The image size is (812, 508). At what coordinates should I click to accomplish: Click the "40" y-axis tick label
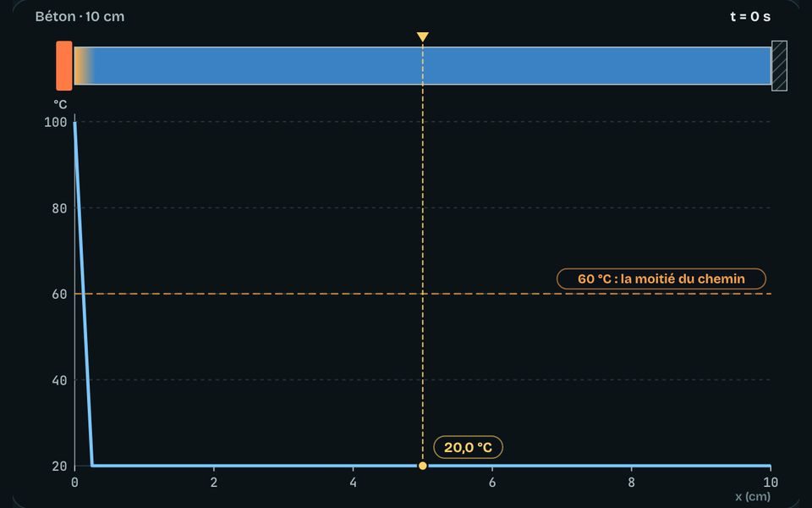(x=59, y=380)
